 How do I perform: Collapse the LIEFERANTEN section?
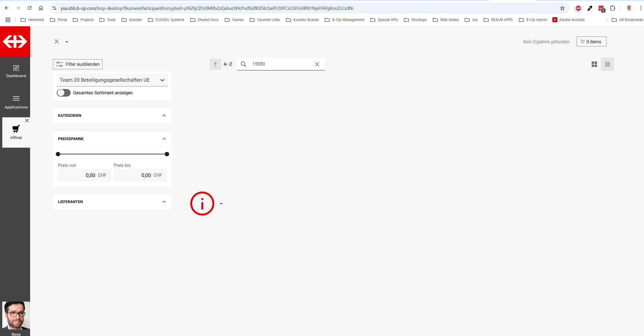[x=164, y=202]
